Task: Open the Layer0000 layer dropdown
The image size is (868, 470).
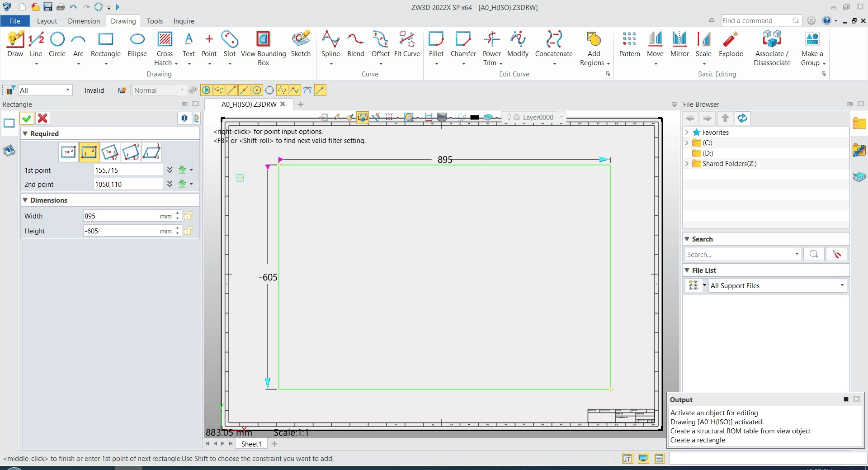Action: [x=561, y=117]
